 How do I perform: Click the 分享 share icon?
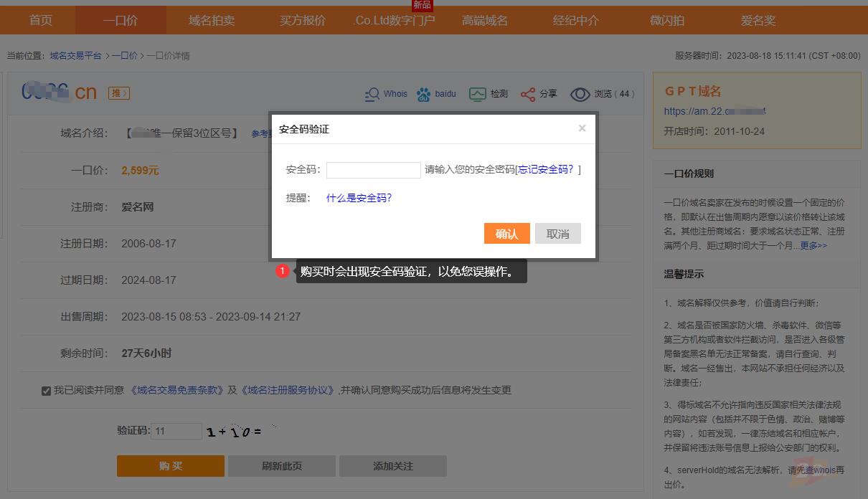(528, 94)
